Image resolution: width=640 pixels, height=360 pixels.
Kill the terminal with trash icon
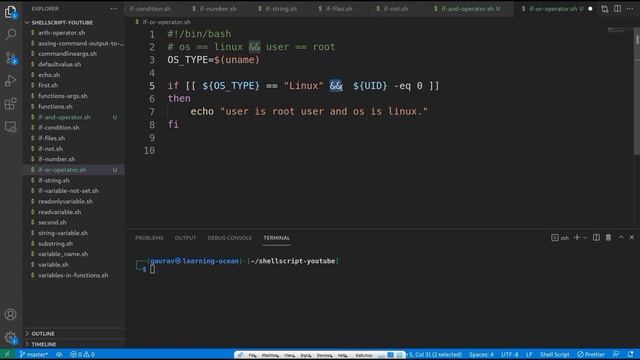click(x=609, y=238)
